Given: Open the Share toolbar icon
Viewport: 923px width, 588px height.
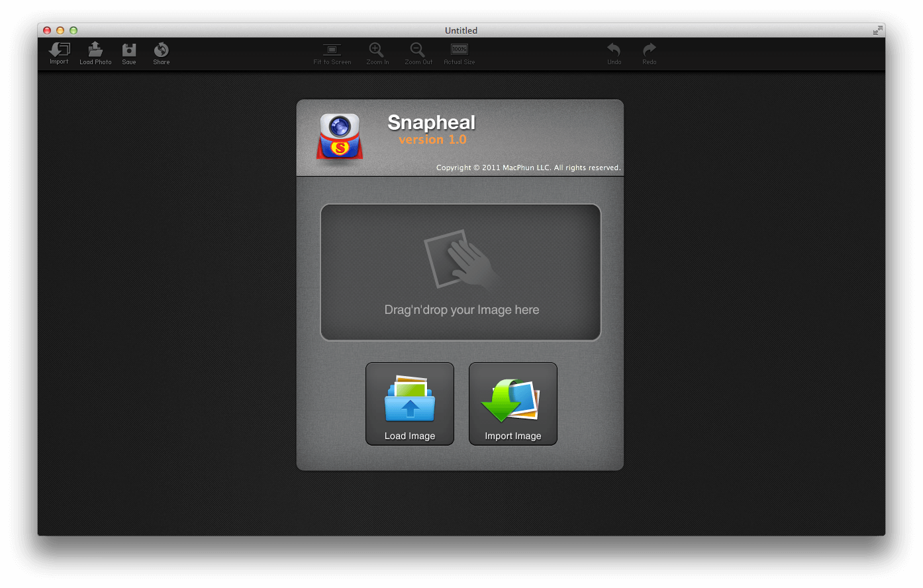Looking at the screenshot, I should [162, 53].
